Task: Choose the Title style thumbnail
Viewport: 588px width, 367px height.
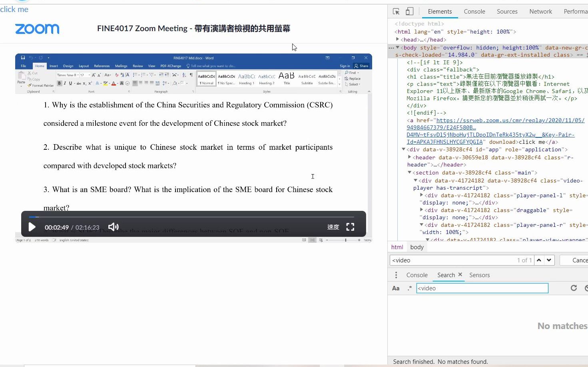Action: tap(287, 78)
